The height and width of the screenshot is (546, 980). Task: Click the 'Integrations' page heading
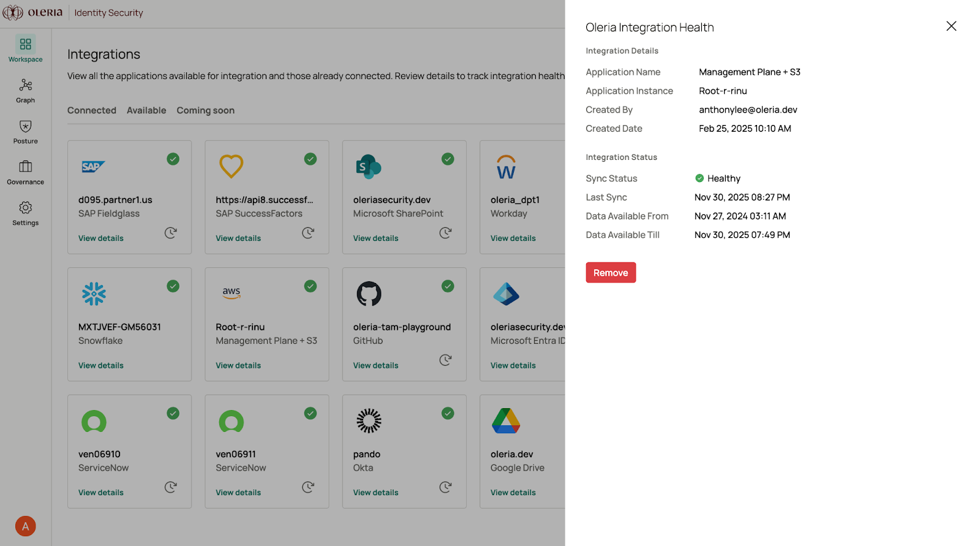(x=104, y=55)
